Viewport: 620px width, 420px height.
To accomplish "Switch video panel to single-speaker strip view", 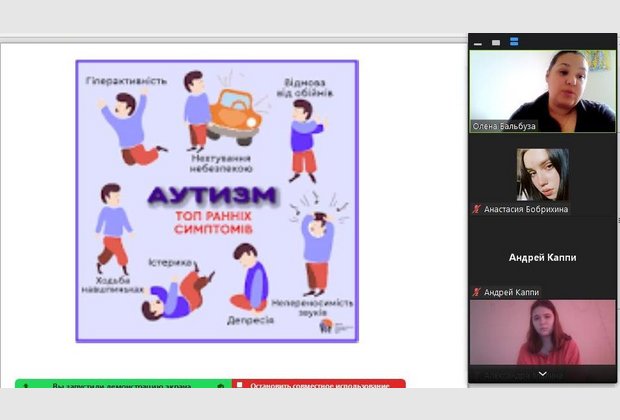I will click(x=496, y=43).
